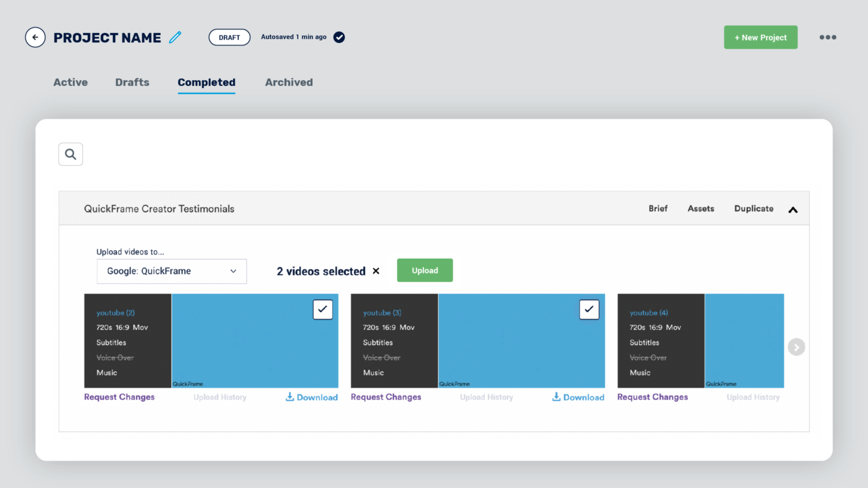This screenshot has height=488, width=868.
Task: Open the three-dot more options menu
Action: point(827,37)
